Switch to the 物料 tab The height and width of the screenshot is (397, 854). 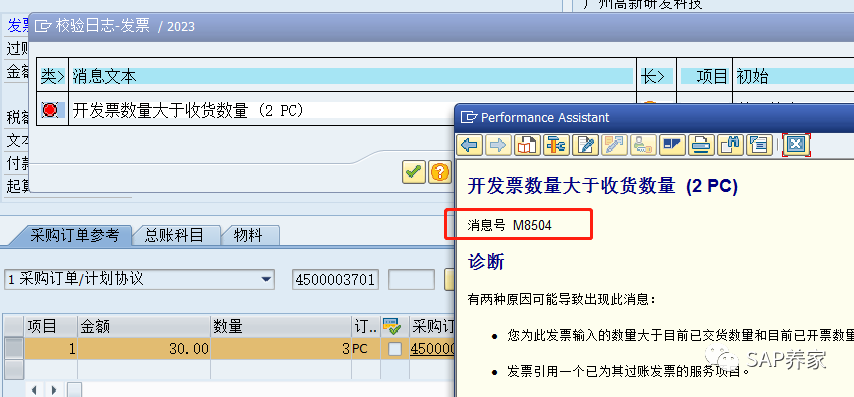[x=248, y=235]
